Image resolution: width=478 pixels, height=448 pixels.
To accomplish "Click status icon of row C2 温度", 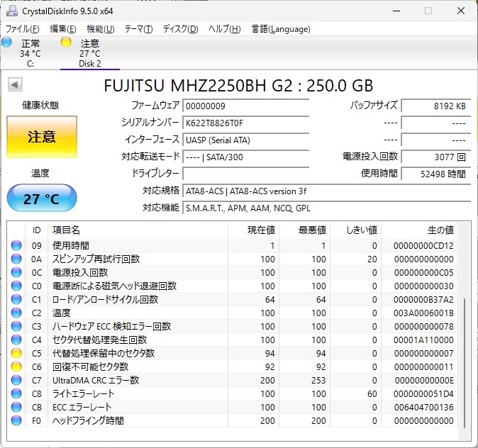I will click(16, 313).
